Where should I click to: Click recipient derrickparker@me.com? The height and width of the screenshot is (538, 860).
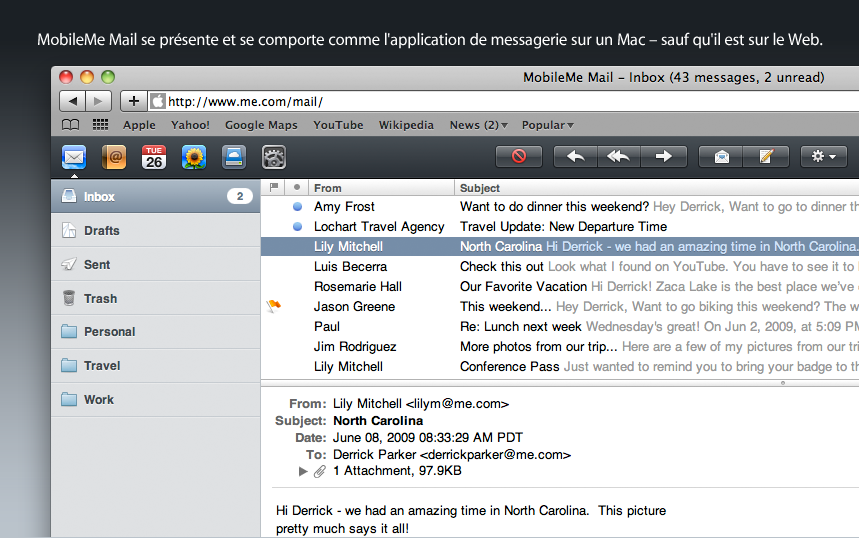pos(496,455)
